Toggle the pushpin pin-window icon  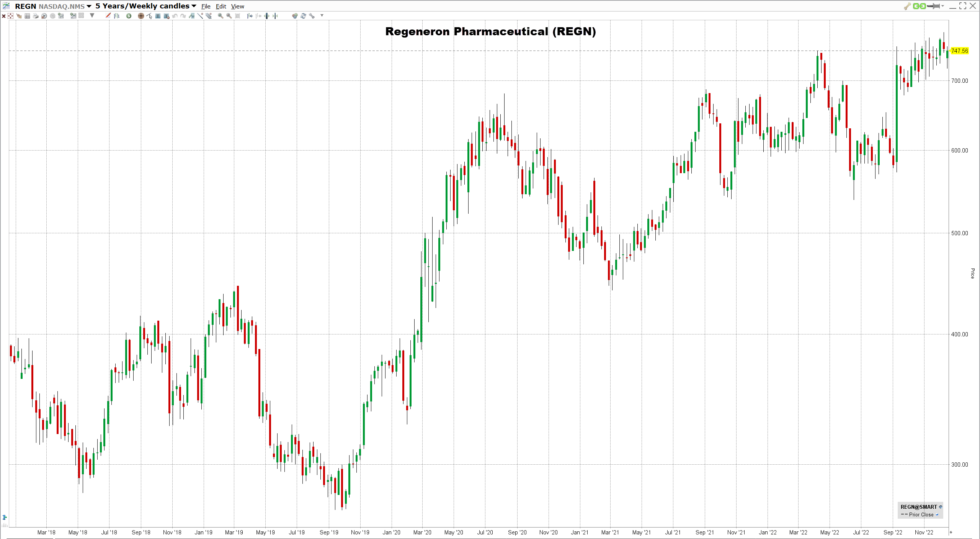click(x=933, y=6)
